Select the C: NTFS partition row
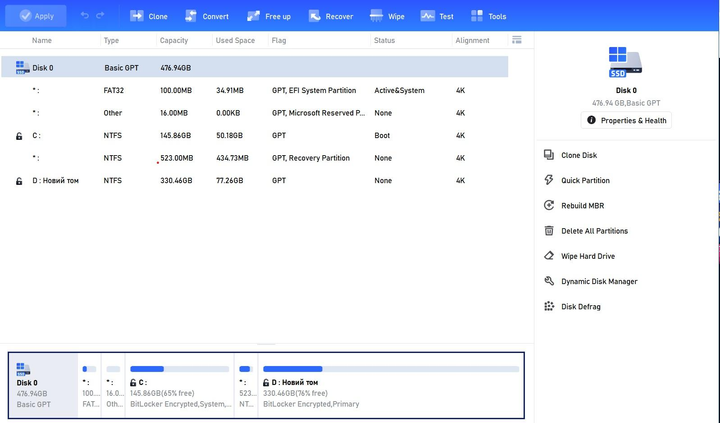Image resolution: width=720 pixels, height=423 pixels. coord(255,135)
